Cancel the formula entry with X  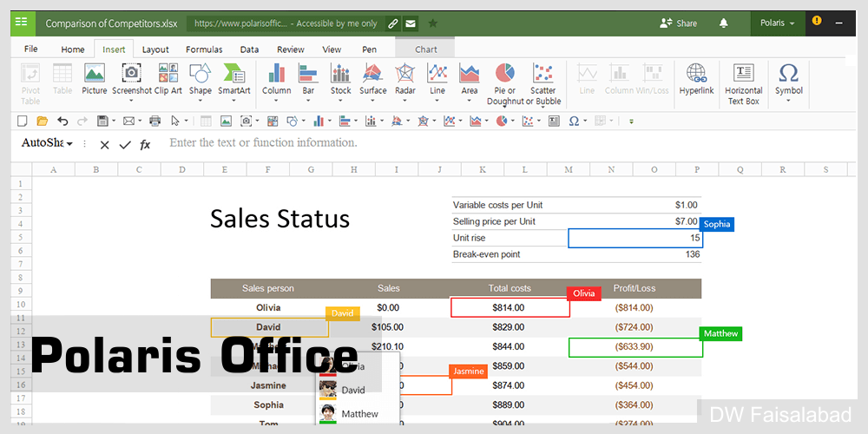pyautogui.click(x=104, y=145)
